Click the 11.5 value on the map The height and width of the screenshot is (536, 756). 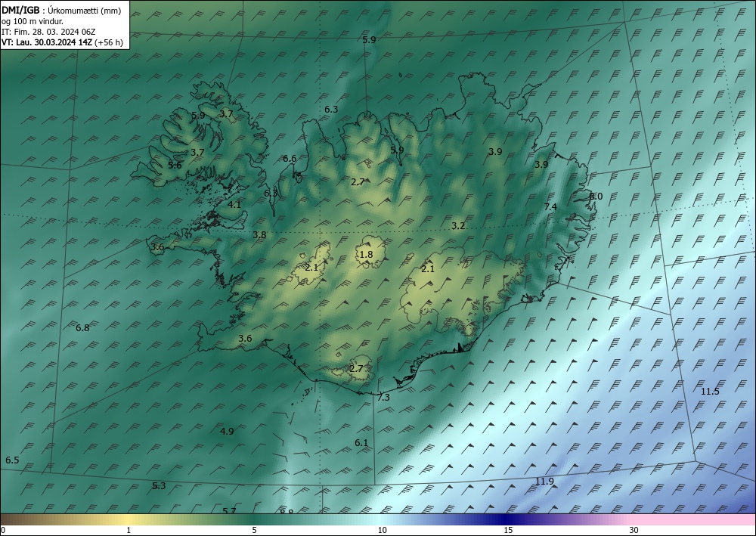coord(710,392)
